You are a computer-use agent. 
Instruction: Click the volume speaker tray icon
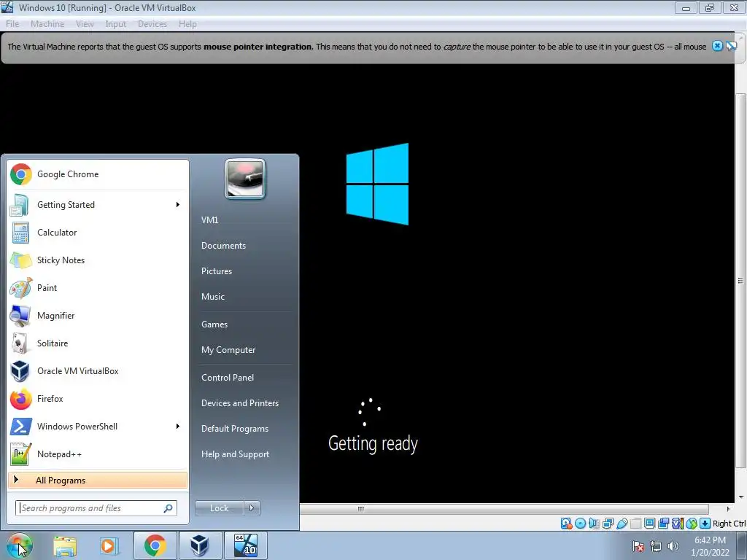pos(673,545)
